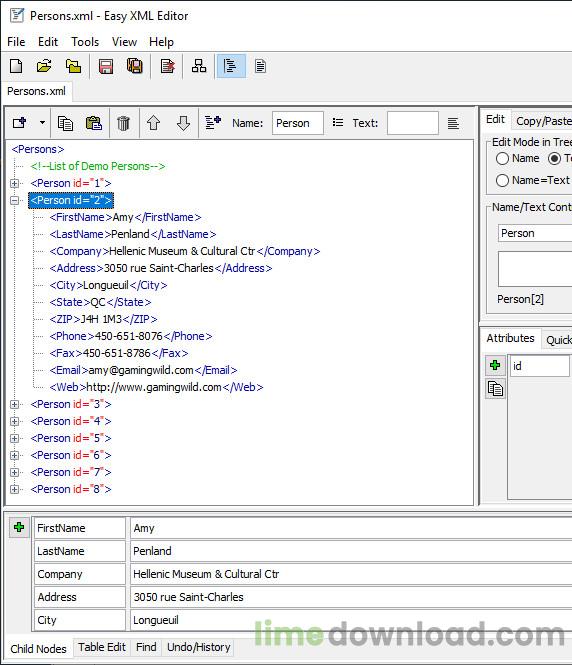The width and height of the screenshot is (572, 665).
Task: Select the Edit tab in the right panel
Action: (x=495, y=119)
